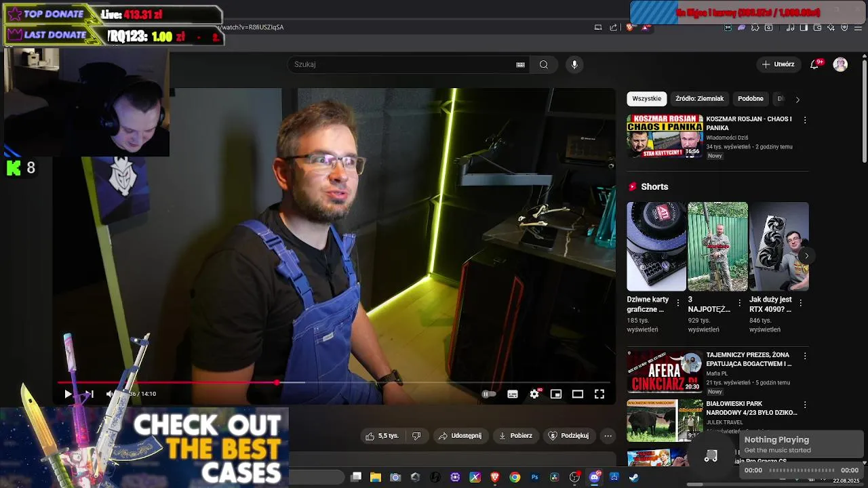868x488 pixels.
Task: Open Google Chrome from taskbar
Action: coord(515,477)
